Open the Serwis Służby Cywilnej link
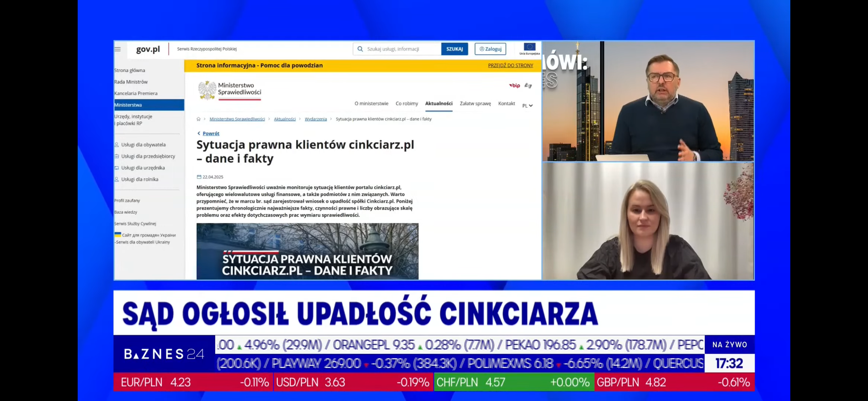This screenshot has width=868, height=401. (135, 224)
